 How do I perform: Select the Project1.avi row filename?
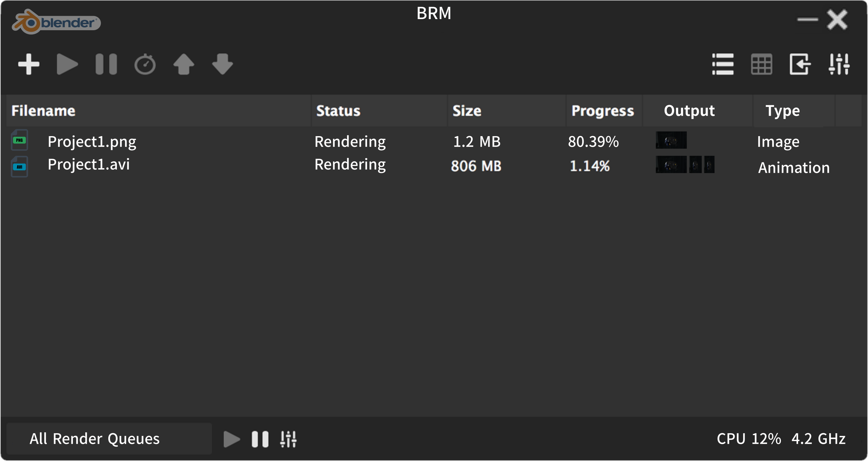click(89, 164)
